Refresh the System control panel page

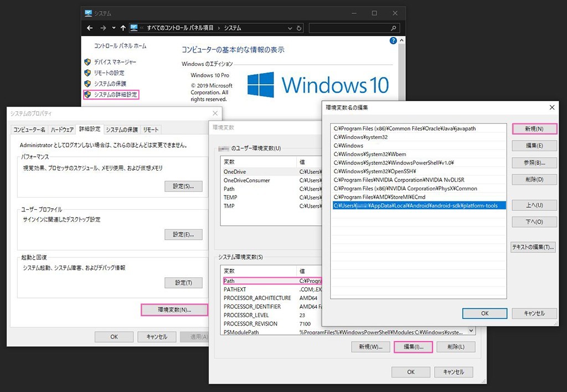299,28
